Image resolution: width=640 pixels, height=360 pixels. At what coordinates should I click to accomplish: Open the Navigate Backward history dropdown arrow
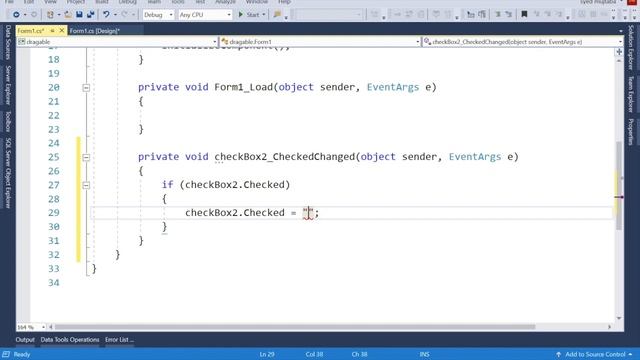coord(25,15)
